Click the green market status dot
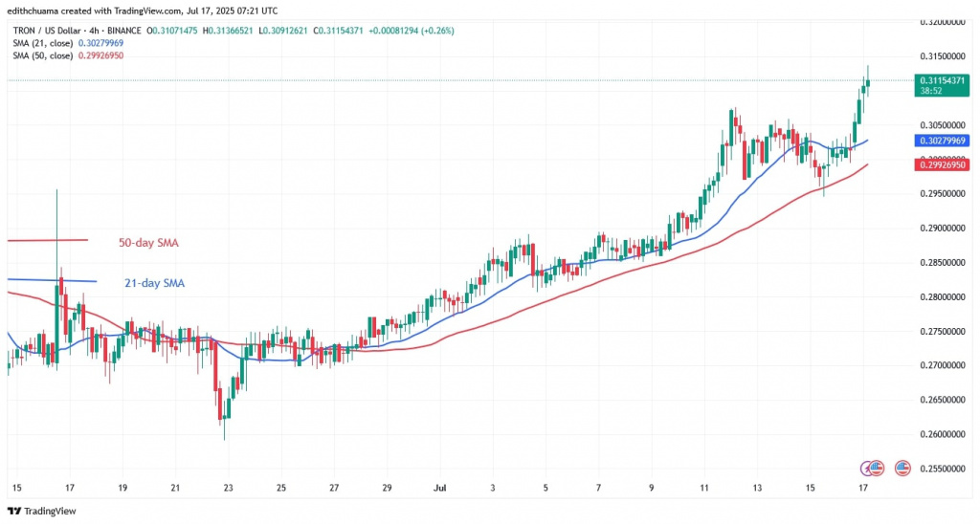Viewport: 980px width, 524px height. 145,32
